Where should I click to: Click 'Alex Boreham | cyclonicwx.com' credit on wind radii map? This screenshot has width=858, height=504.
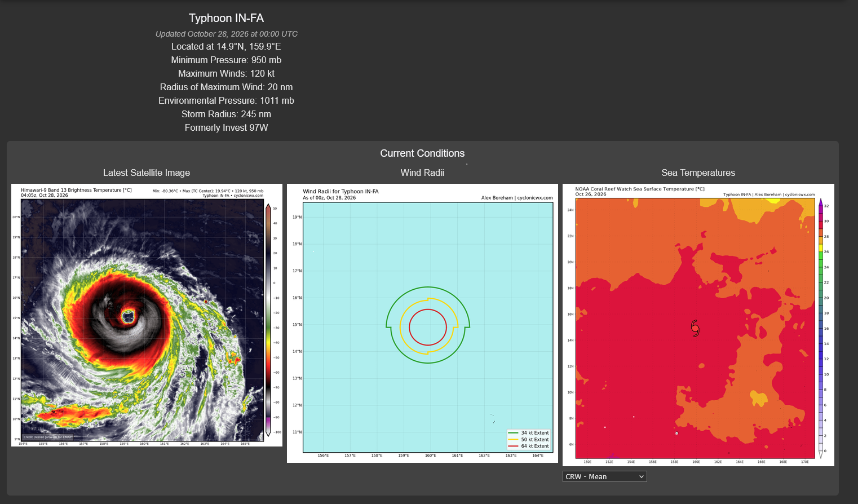click(517, 198)
